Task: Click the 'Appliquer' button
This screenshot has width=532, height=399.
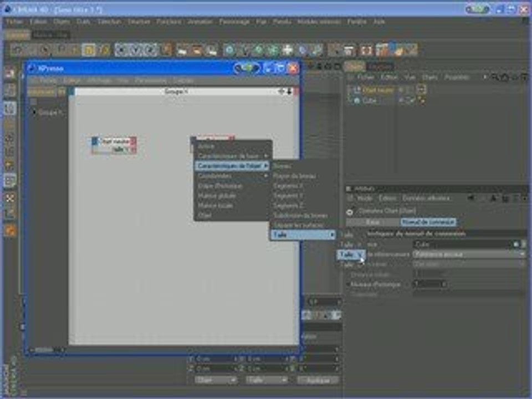Action: point(318,380)
